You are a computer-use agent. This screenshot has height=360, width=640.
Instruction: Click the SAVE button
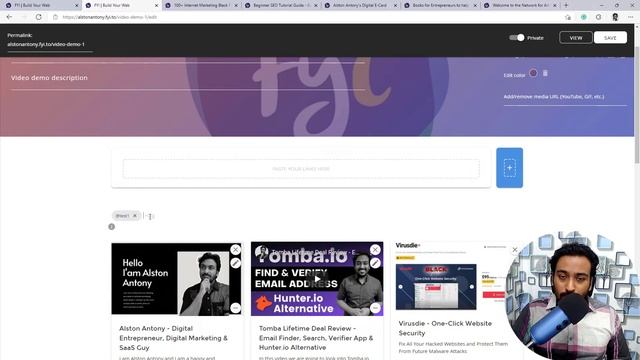coord(610,38)
